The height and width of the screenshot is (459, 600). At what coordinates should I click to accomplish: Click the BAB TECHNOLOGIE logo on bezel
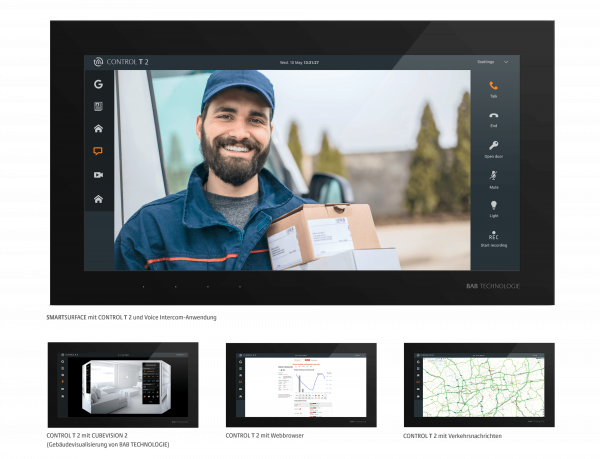[x=492, y=286]
